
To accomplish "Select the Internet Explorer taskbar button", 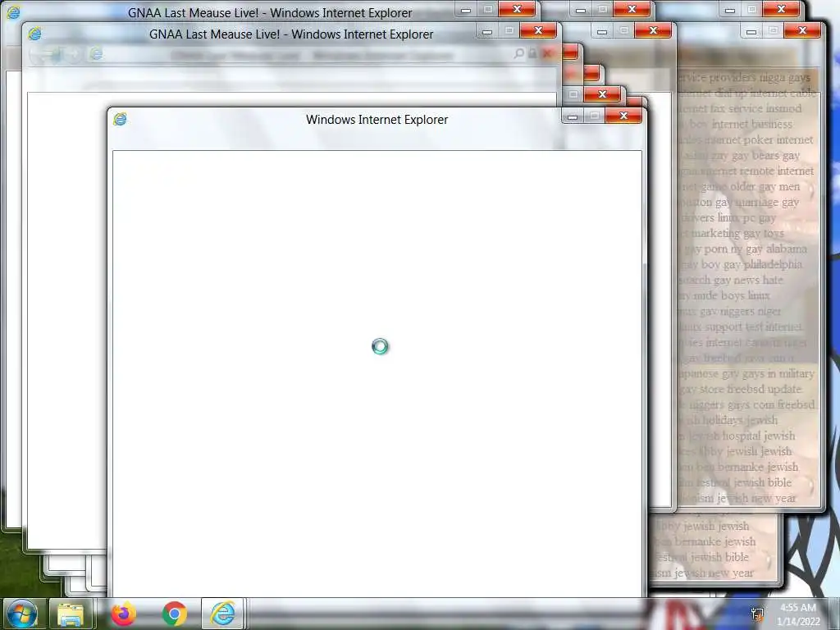I will pos(223,614).
